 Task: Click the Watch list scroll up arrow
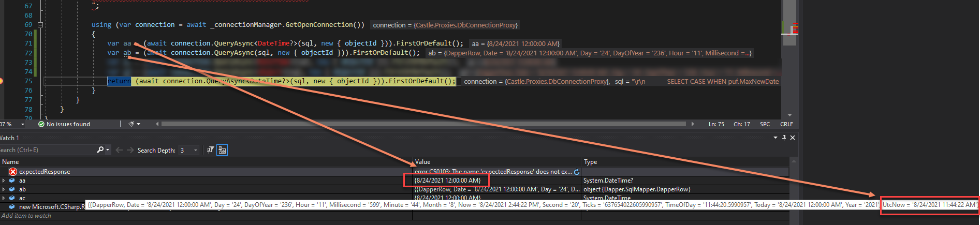click(x=793, y=161)
